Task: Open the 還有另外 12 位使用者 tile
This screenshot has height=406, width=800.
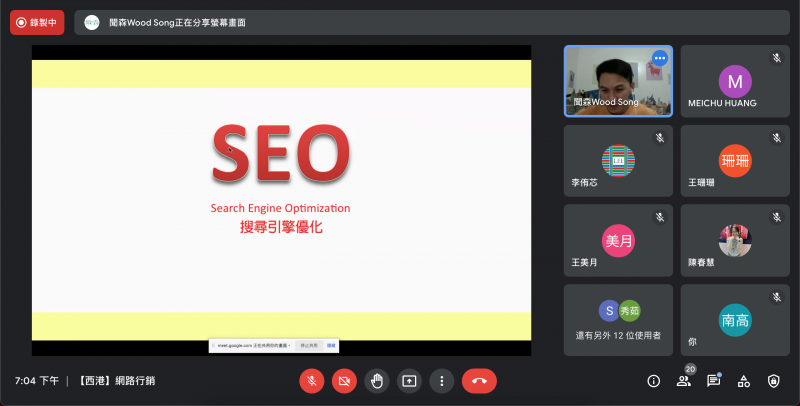Action: tap(618, 320)
